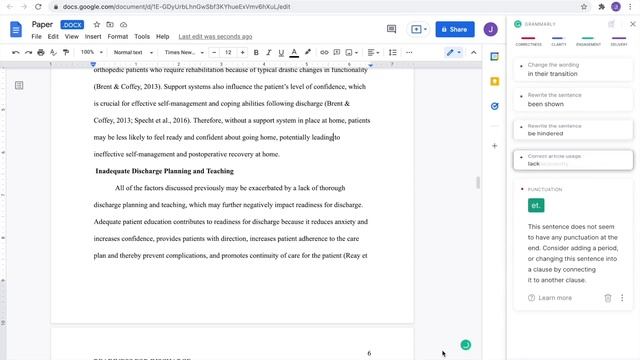The height and width of the screenshot is (360, 640).
Task: Open the 'be hindered' suggestion
Action: [x=573, y=130]
